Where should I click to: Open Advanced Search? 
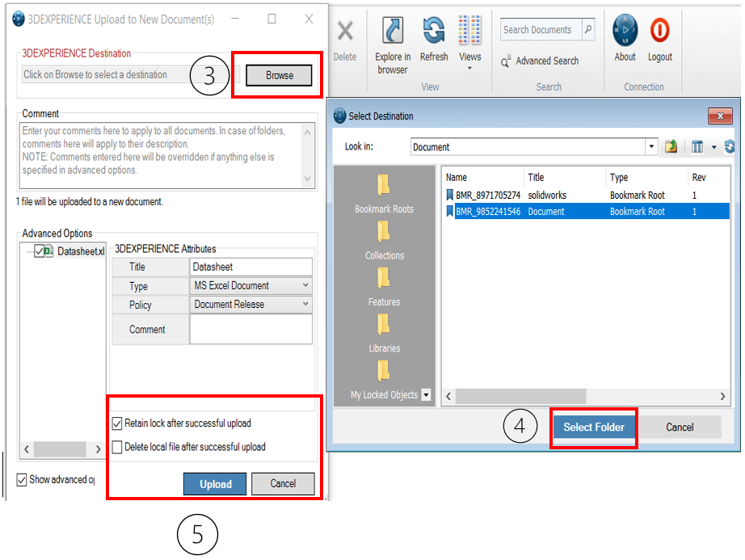pyautogui.click(x=541, y=61)
